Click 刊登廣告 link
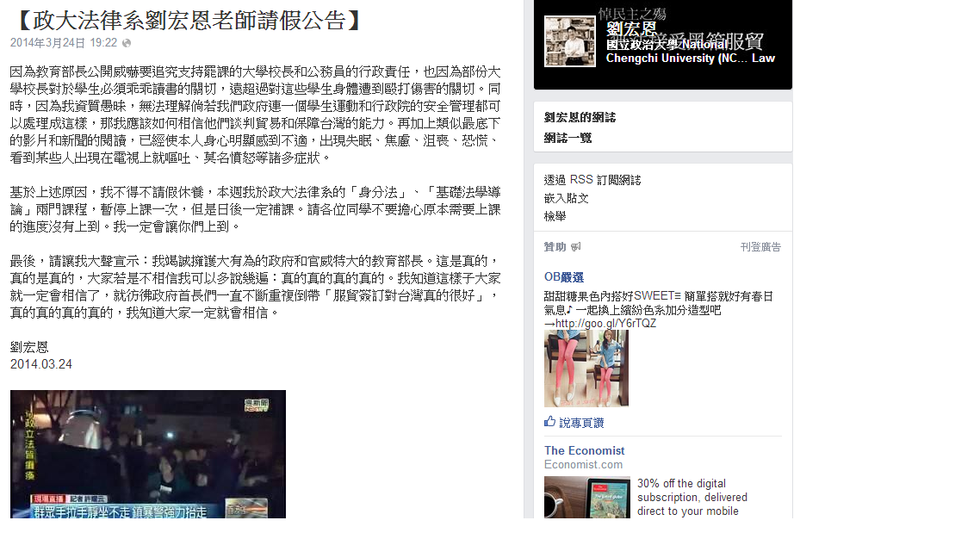 [x=760, y=247]
